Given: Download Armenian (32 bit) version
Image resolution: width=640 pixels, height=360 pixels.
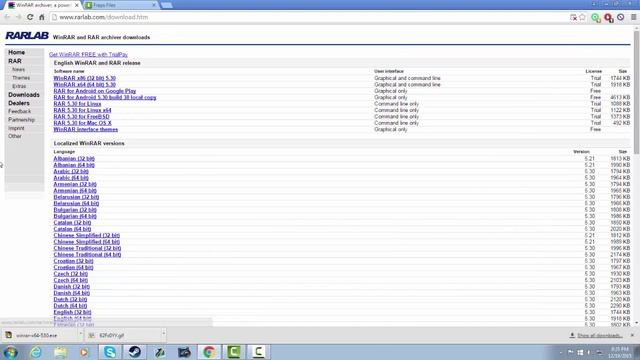Looking at the screenshot, I should point(75,184).
